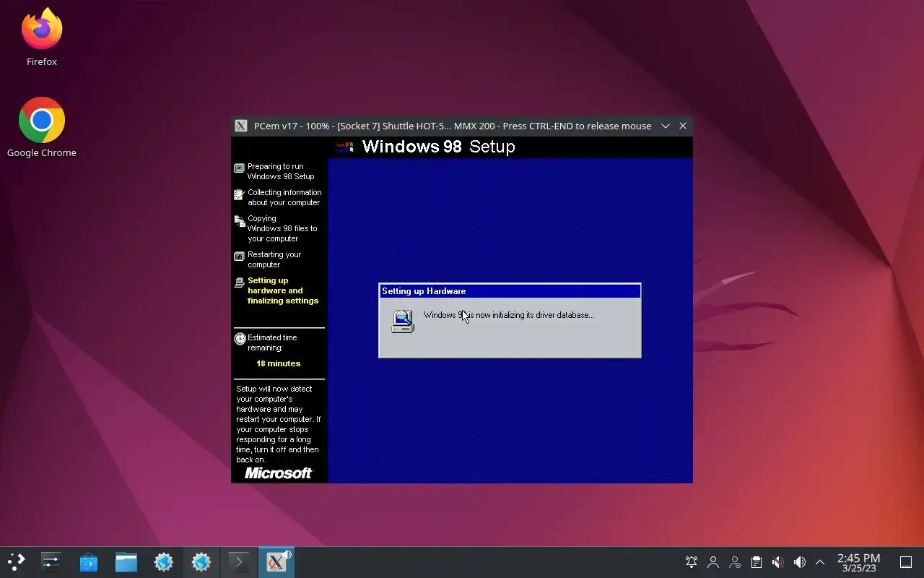This screenshot has height=578, width=924.
Task: Launch Google Chrome desktop icon
Action: tap(42, 128)
